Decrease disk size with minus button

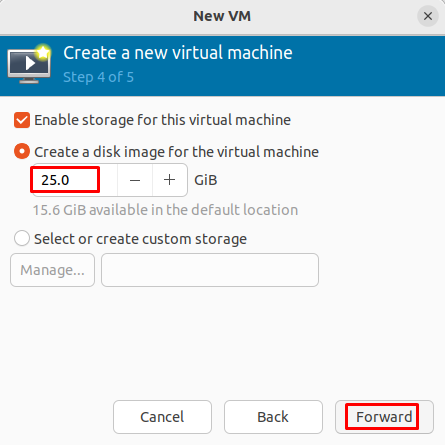[135, 180]
